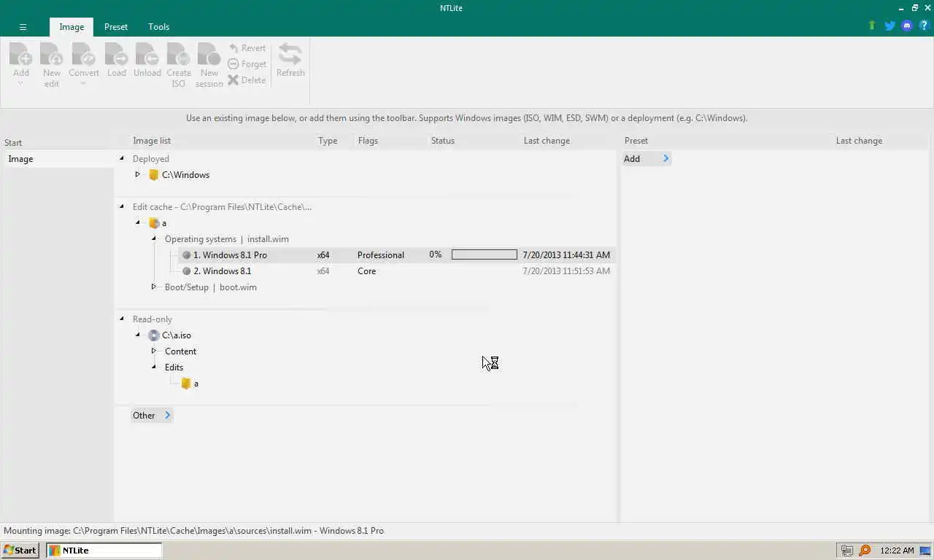This screenshot has height=560, width=934.
Task: Open the Windows Start button
Action: point(20,551)
